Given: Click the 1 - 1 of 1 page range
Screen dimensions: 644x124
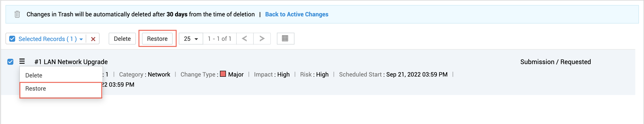Looking at the screenshot, I should coord(219,39).
